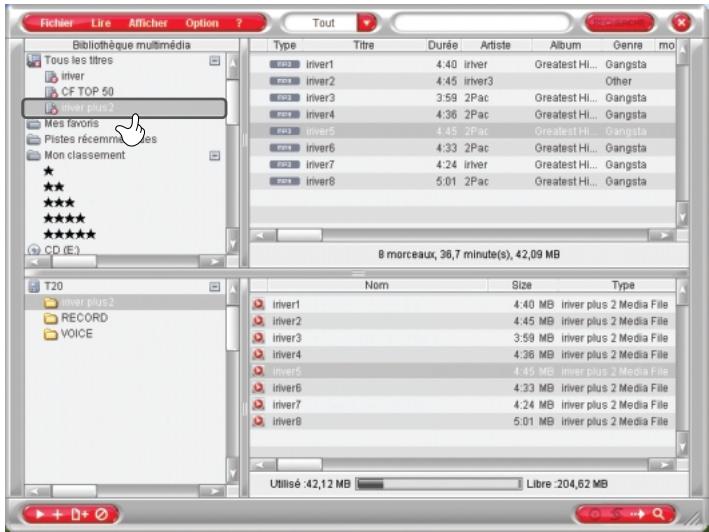
Task: Sort device files by Size column header
Action: pyautogui.click(x=522, y=285)
